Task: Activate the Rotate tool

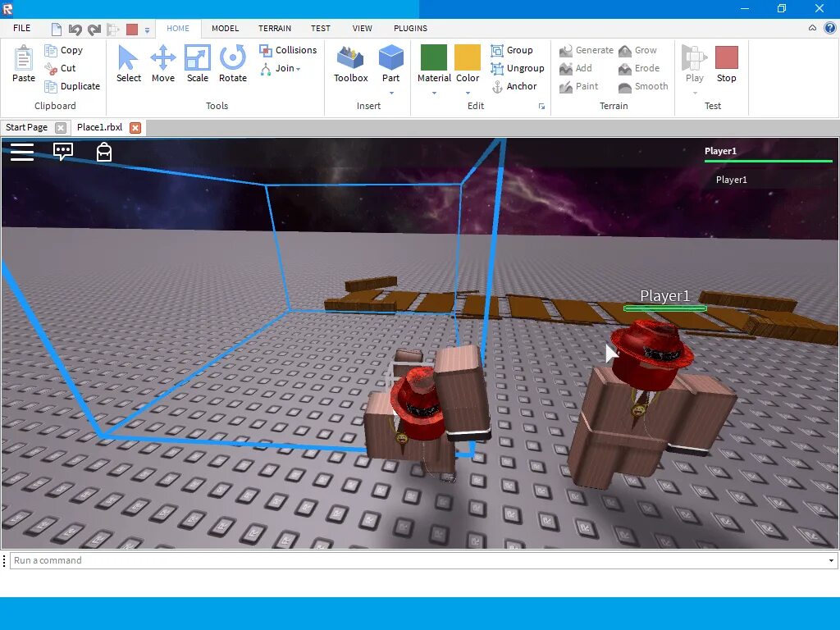Action: 233,64
